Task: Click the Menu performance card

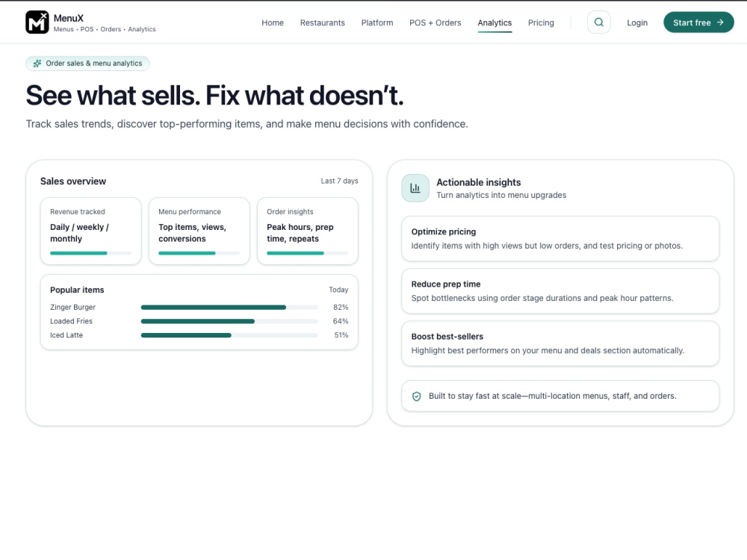Action: [199, 231]
